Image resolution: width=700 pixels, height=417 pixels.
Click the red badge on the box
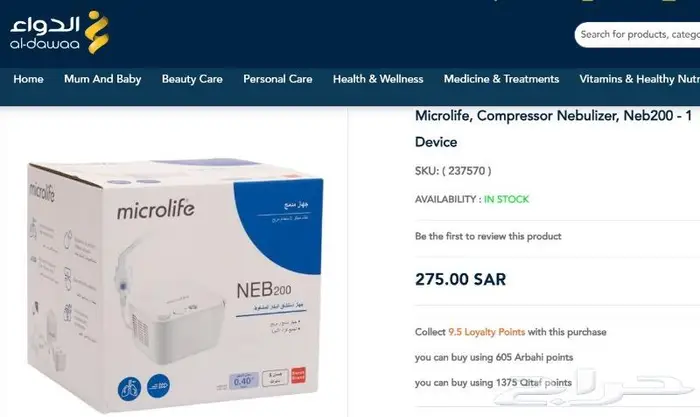pos(298,375)
